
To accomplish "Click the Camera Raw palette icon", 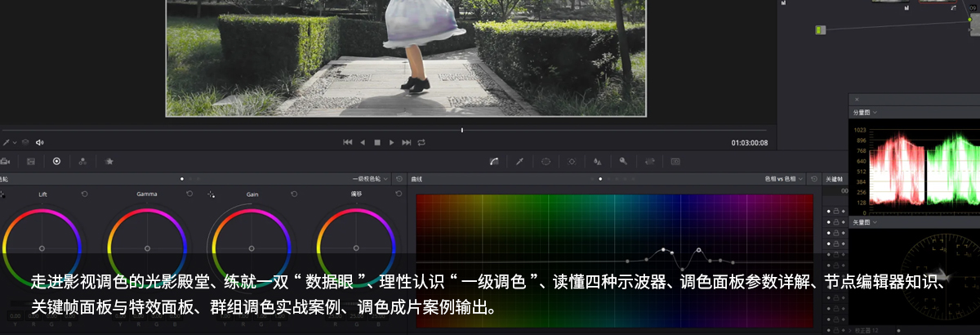I will [x=5, y=162].
